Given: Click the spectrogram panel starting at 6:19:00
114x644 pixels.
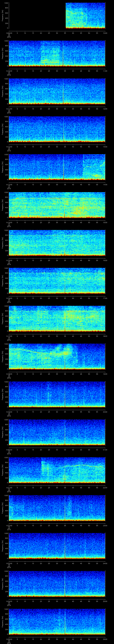Looking at the screenshot, I should (57, 394).
